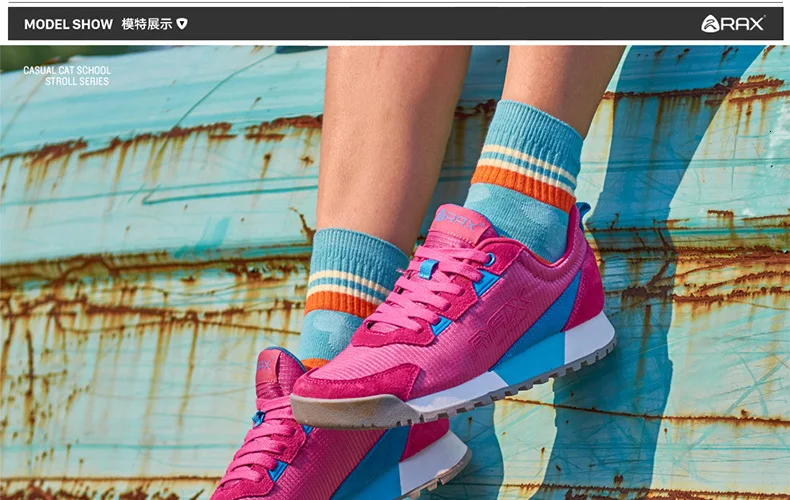Screen dimensions: 790x500
Task: Click the shield icon beside 模特展示
Action: pos(182,24)
